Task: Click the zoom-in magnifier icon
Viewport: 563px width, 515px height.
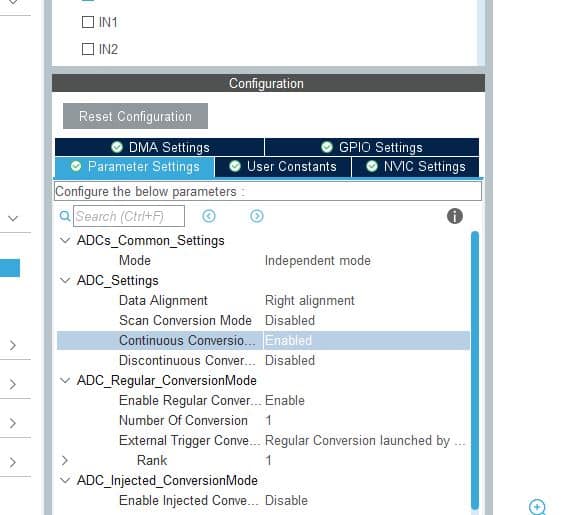Action: pos(537,507)
